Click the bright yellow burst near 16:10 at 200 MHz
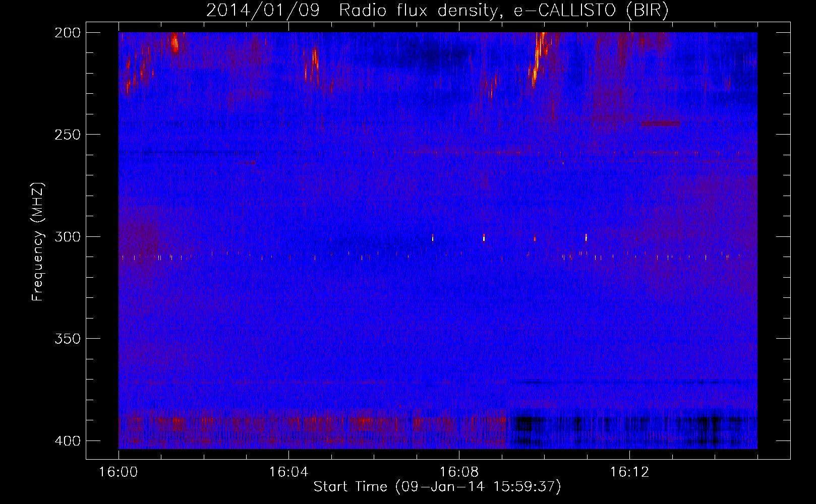 [539, 58]
